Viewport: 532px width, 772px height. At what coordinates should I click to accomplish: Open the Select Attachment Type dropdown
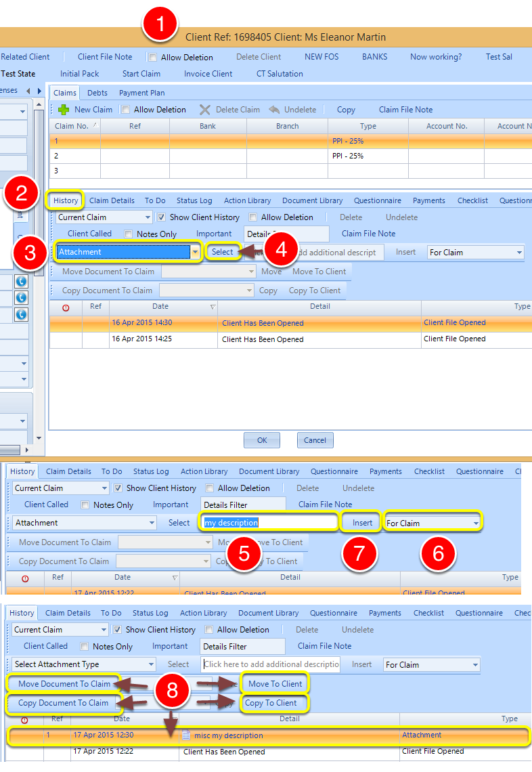pyautogui.click(x=151, y=664)
